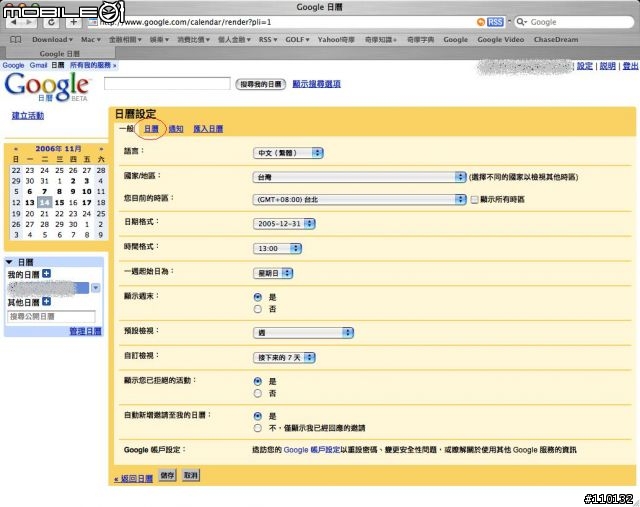The height and width of the screenshot is (507, 640).
Task: Click the 管理日曆 link
Action: 85,331
